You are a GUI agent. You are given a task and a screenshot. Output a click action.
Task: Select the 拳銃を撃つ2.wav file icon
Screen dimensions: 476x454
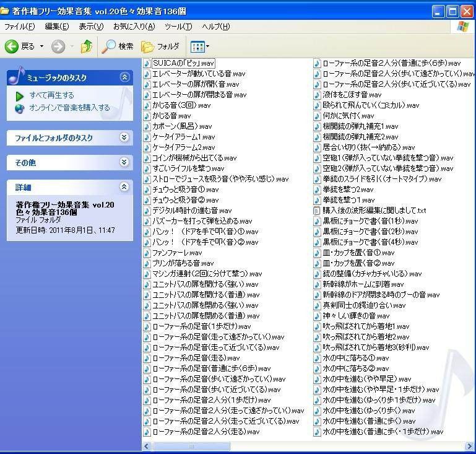click(x=317, y=190)
